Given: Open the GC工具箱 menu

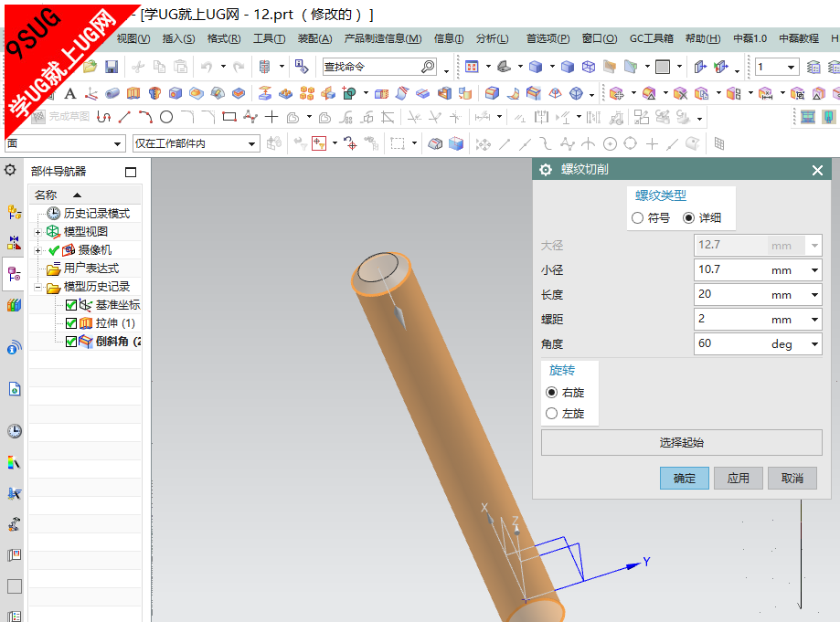Looking at the screenshot, I should click(652, 38).
